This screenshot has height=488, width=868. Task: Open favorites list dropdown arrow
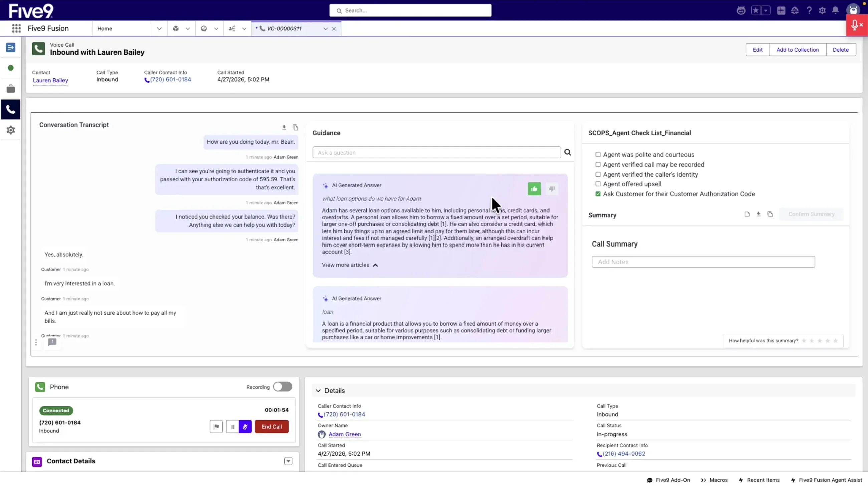766,10
